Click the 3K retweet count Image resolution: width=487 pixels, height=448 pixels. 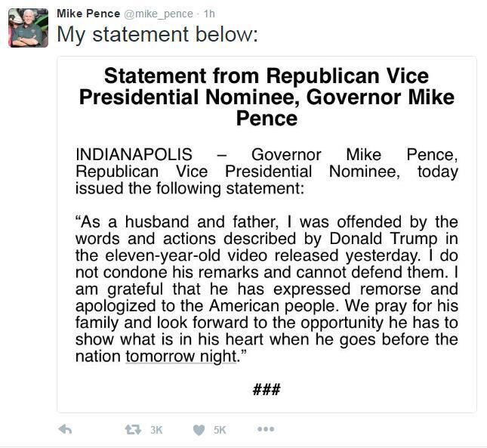pyautogui.click(x=156, y=430)
